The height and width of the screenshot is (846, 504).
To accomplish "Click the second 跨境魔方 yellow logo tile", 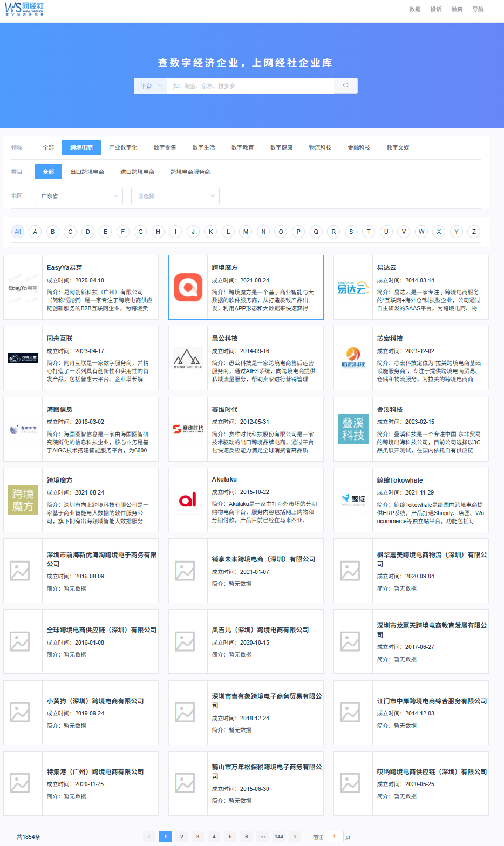I will coord(23,500).
